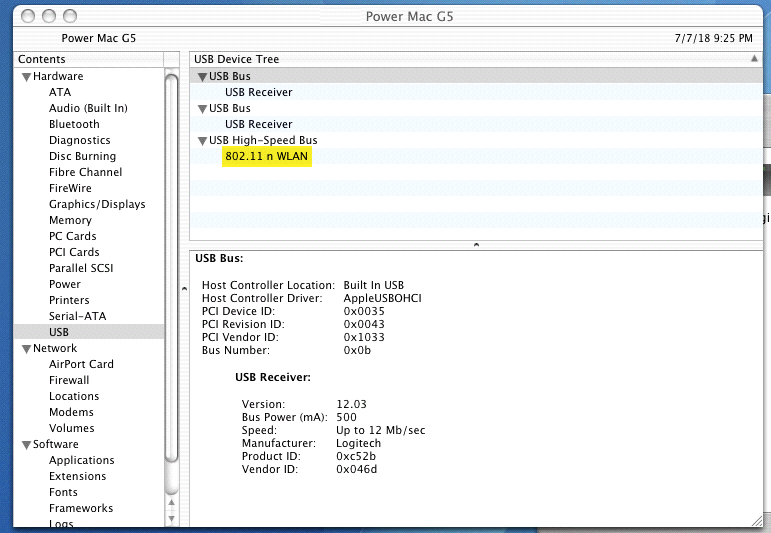Image resolution: width=771 pixels, height=533 pixels.
Task: Select the 802.11 n WLAN device
Action: (267, 156)
